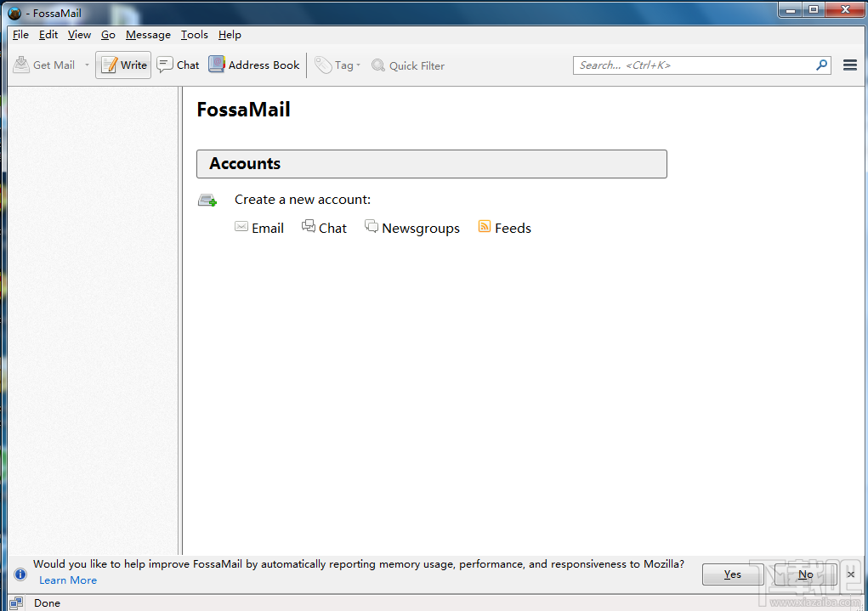Answer Yes to the telemetry prompt
The height and width of the screenshot is (611, 868).
coord(733,574)
